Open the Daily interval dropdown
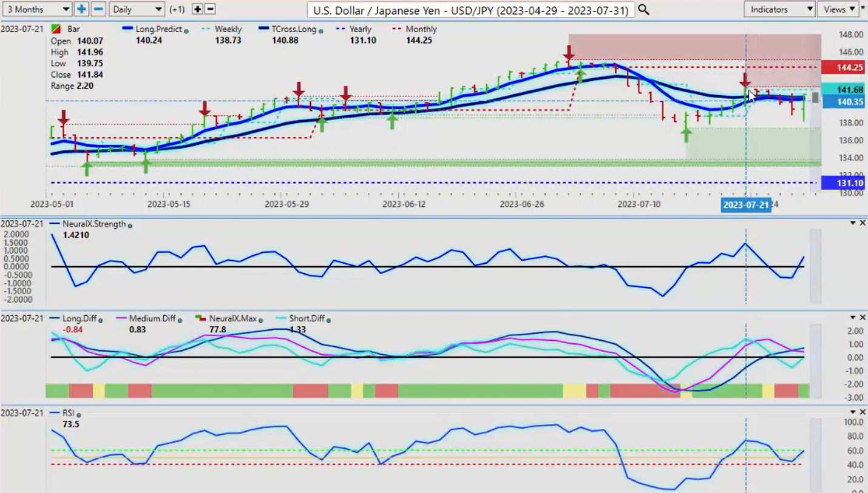 [138, 9]
